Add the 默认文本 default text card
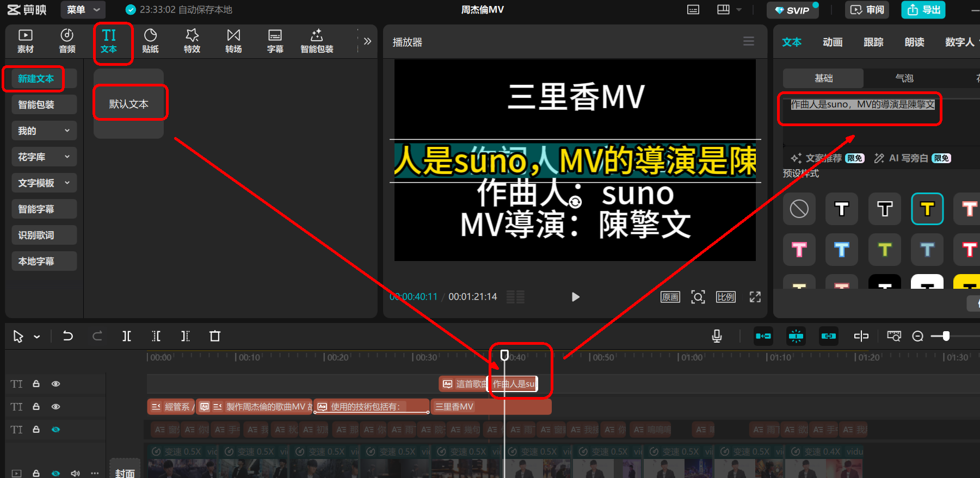This screenshot has width=980, height=478. 129,103
